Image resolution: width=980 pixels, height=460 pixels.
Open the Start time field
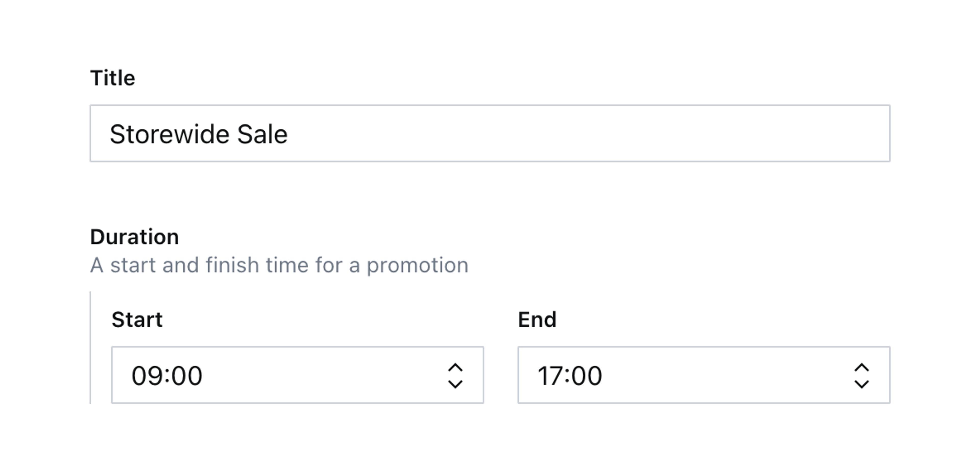297,375
